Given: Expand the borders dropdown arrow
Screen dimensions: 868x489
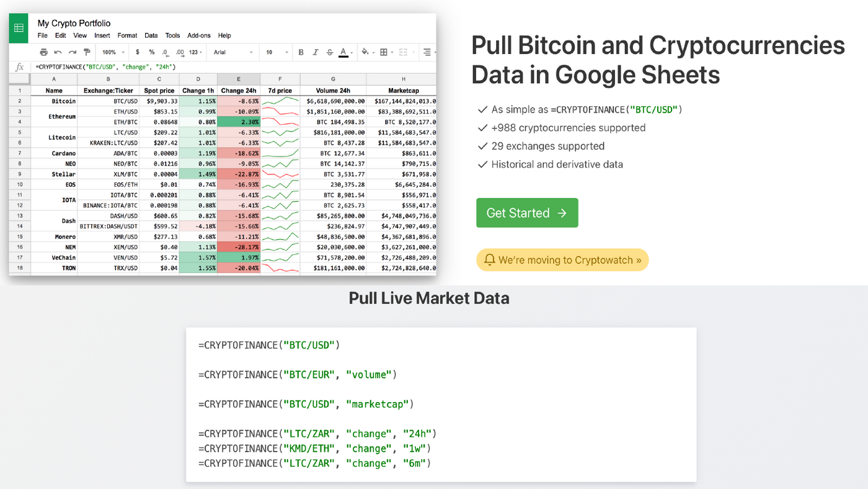Looking at the screenshot, I should pyautogui.click(x=392, y=52).
